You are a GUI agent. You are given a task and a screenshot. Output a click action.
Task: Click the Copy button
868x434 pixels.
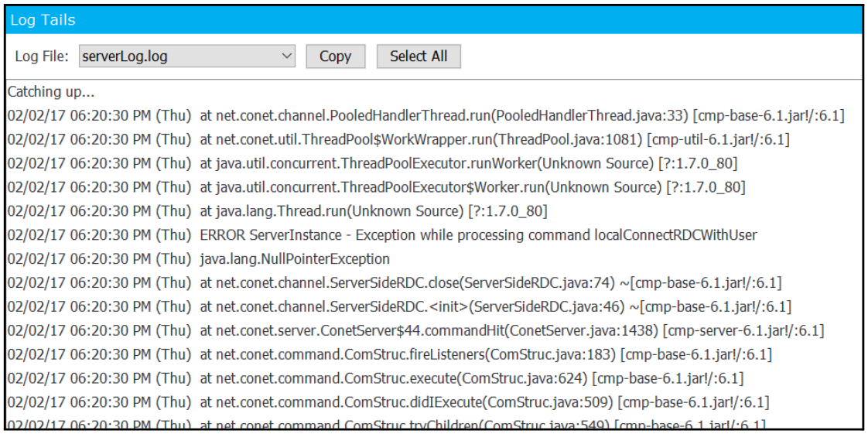(336, 56)
